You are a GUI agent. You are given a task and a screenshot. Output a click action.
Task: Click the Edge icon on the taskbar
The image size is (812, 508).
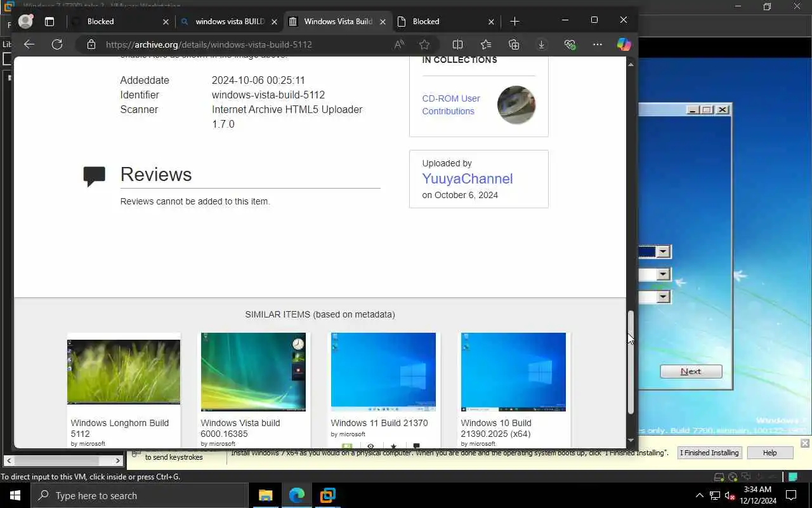point(297,495)
